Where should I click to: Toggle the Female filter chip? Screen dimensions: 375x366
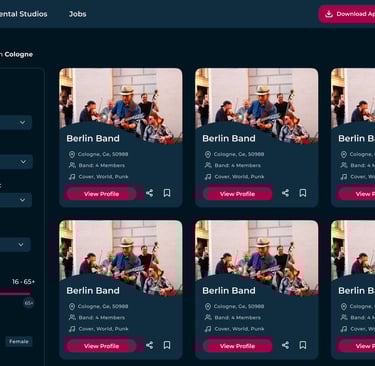point(19,341)
